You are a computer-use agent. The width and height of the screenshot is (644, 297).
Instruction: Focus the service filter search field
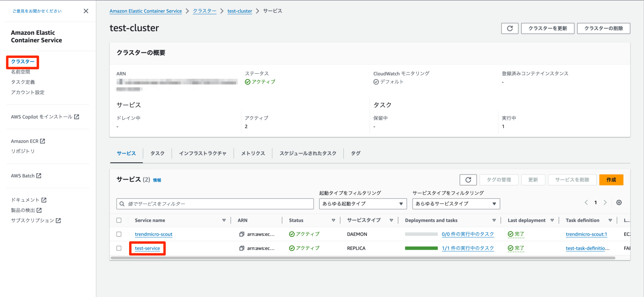tap(215, 204)
